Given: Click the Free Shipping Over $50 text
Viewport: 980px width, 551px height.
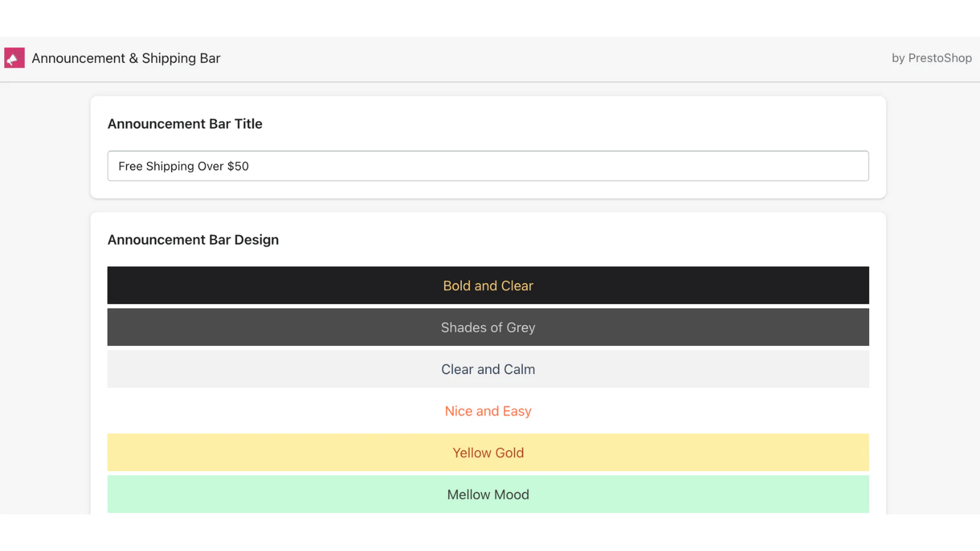Looking at the screenshot, I should [184, 167].
